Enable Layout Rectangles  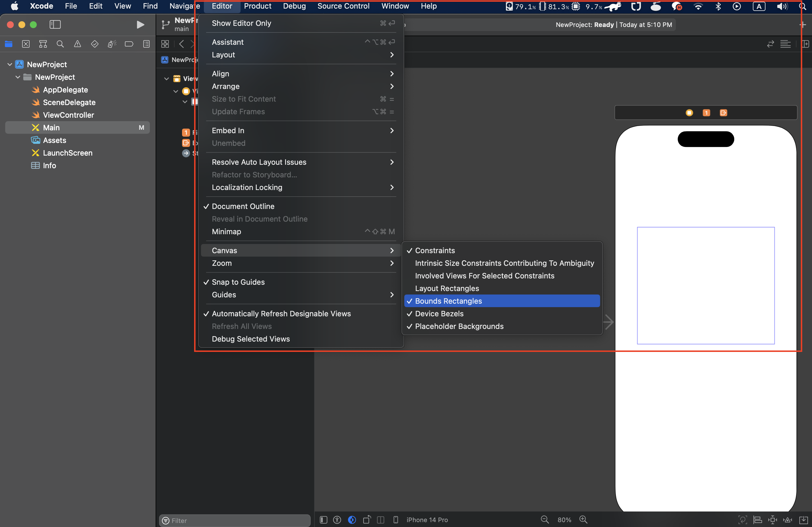point(502,288)
